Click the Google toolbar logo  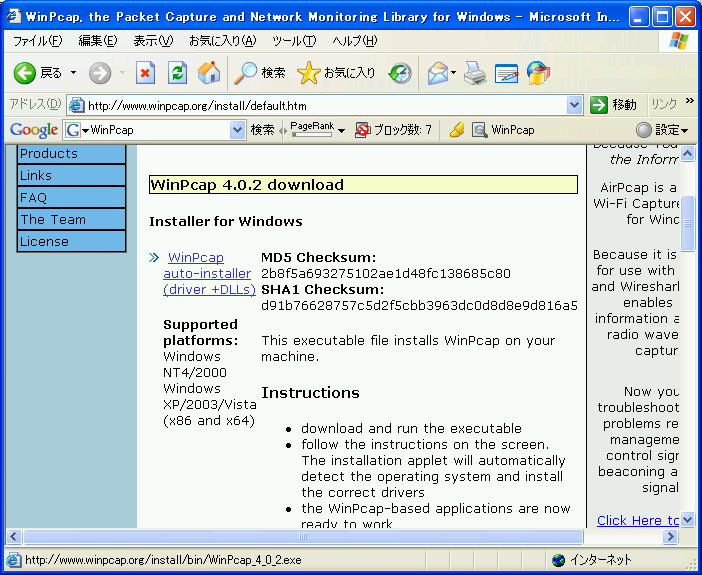pyautogui.click(x=34, y=130)
